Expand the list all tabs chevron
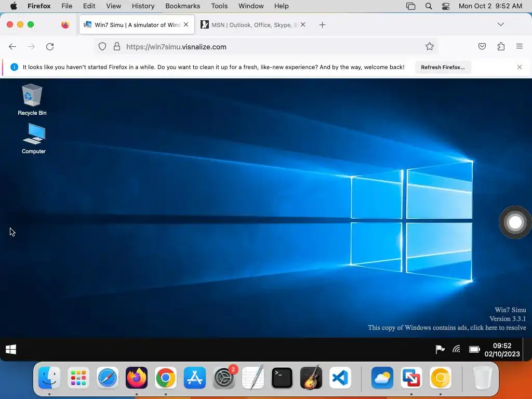The height and width of the screenshot is (399, 532). pos(501,24)
